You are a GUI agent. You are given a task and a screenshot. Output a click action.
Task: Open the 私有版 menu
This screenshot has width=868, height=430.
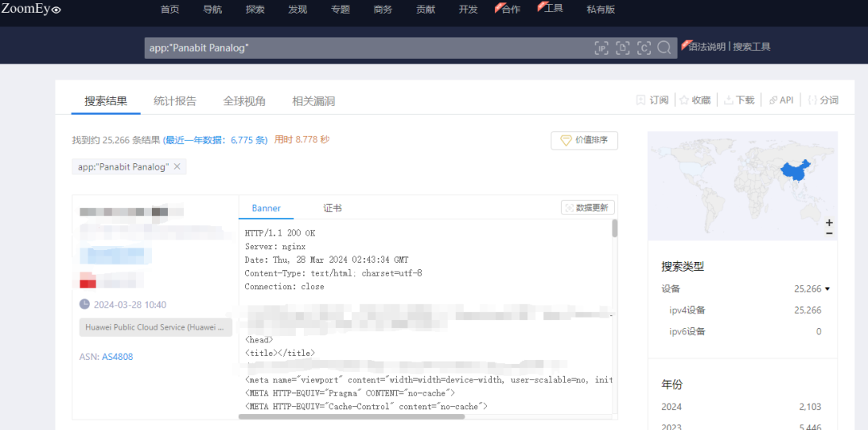600,10
